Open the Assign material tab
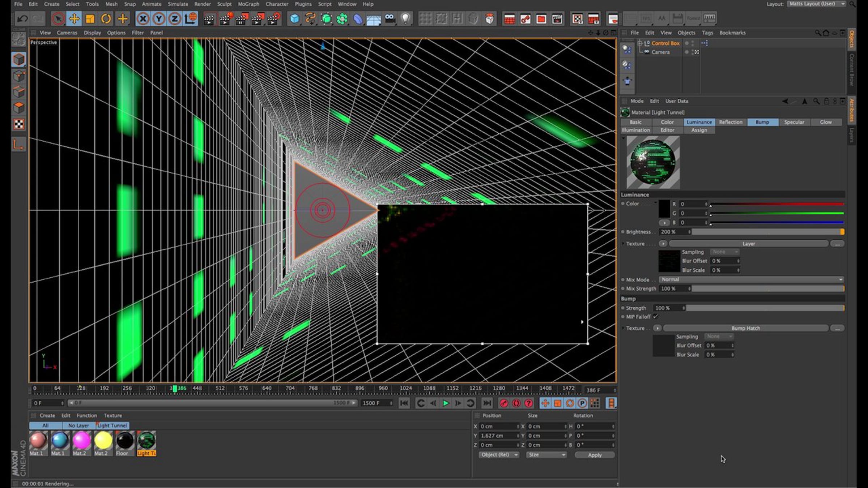The image size is (868, 488). [699, 130]
